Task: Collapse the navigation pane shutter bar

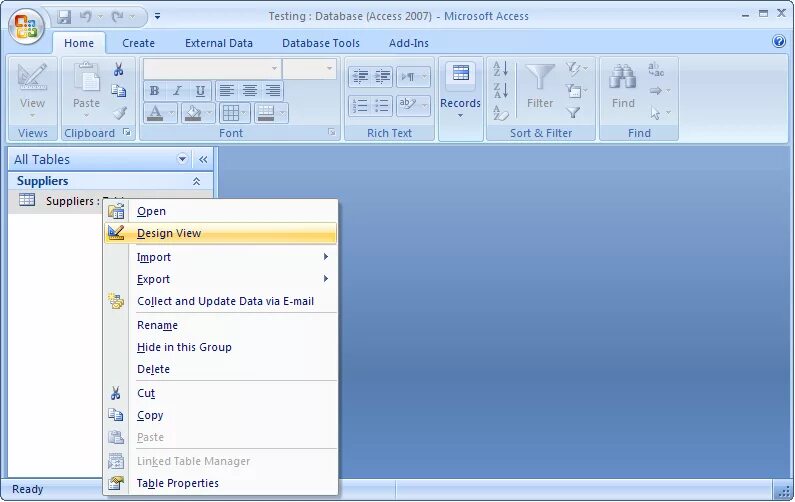Action: [203, 159]
